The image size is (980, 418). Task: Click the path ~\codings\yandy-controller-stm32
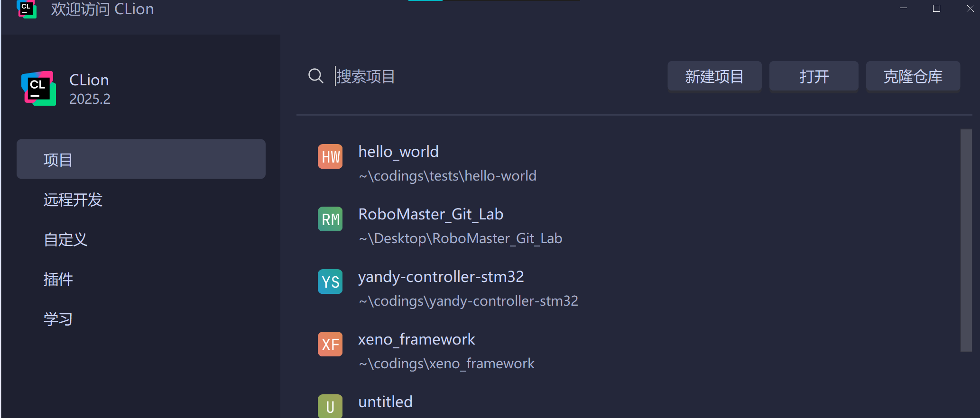coord(469,301)
